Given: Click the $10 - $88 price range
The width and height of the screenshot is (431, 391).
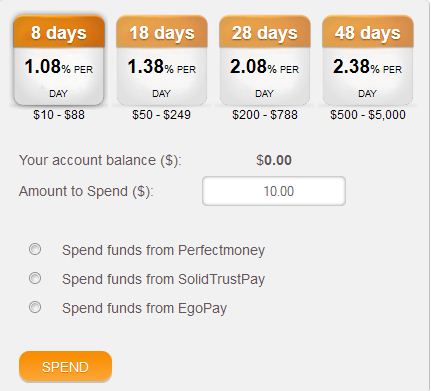Looking at the screenshot, I should (59, 115).
